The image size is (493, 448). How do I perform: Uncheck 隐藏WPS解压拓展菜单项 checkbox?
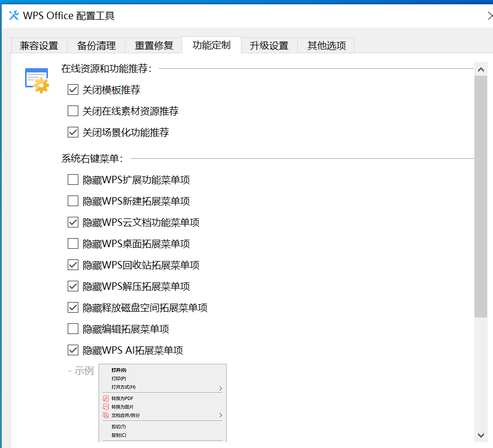73,286
